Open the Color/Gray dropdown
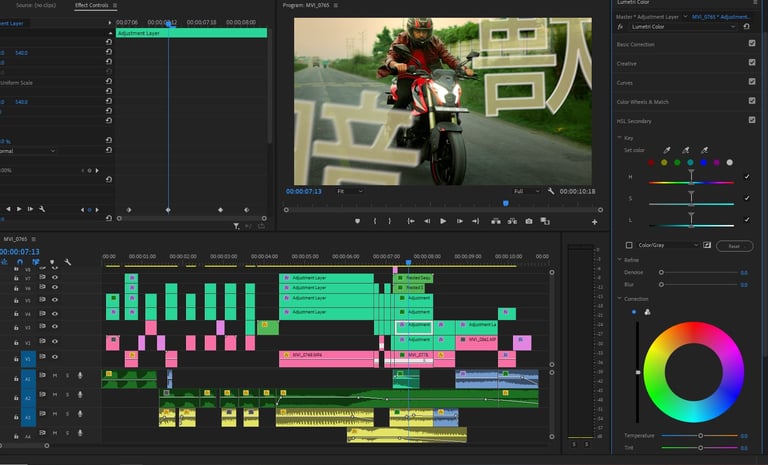768x465 pixels. click(668, 245)
